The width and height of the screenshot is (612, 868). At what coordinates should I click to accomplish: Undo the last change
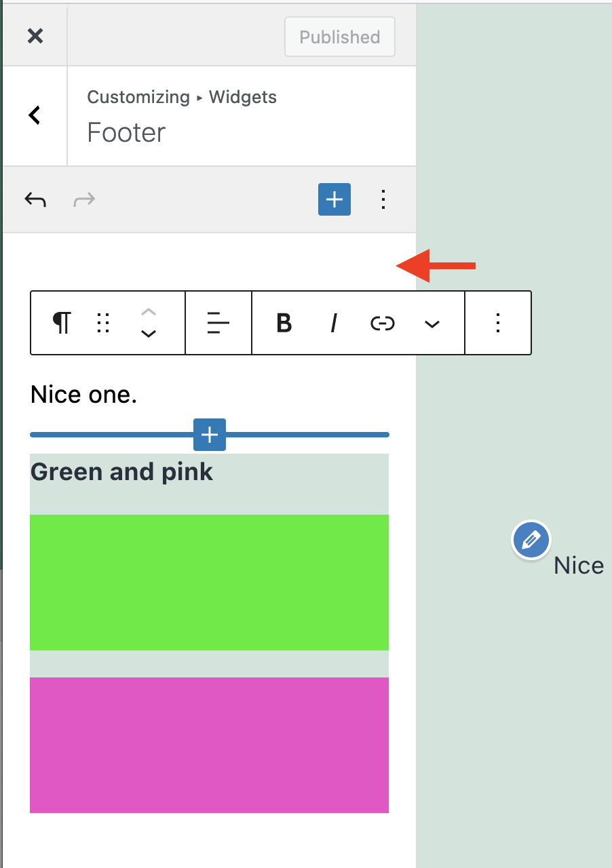35,199
